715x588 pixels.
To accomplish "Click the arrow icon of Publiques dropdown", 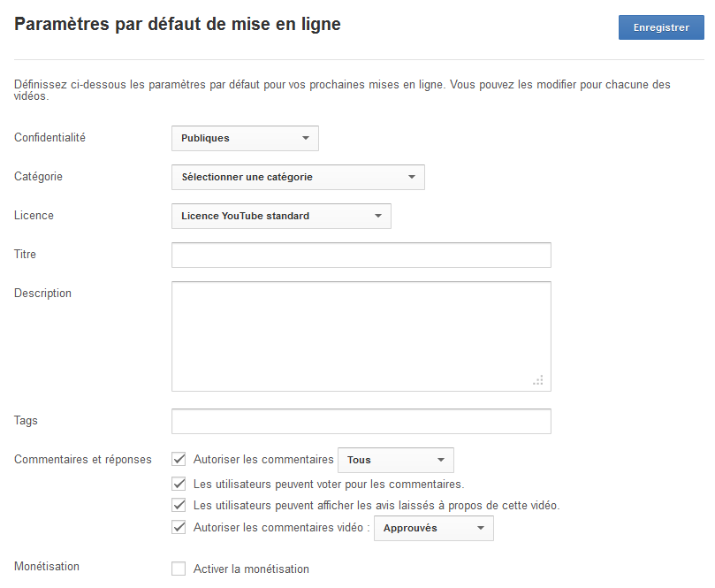I will (306, 138).
